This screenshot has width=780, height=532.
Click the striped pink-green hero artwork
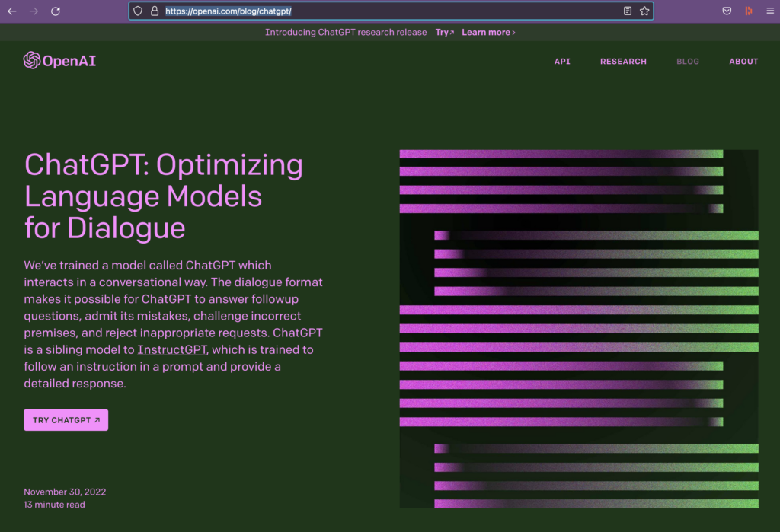(x=579, y=329)
